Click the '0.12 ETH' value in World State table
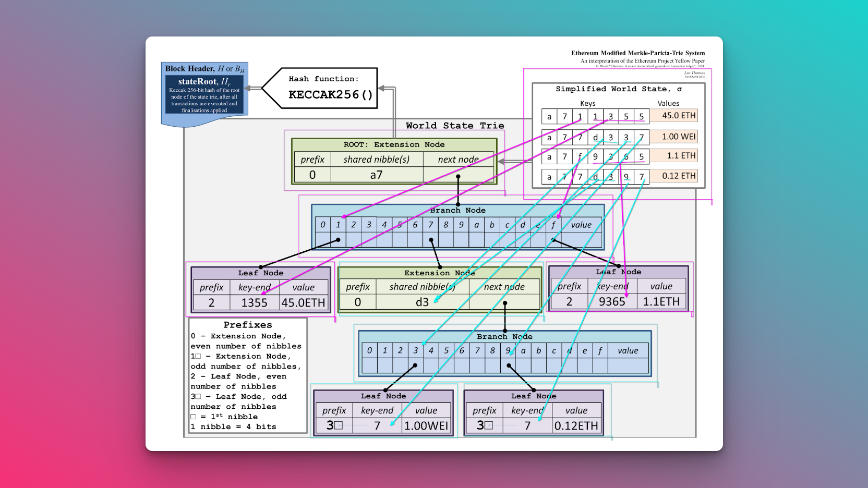Screen dimensions: 868x488 [x=674, y=176]
